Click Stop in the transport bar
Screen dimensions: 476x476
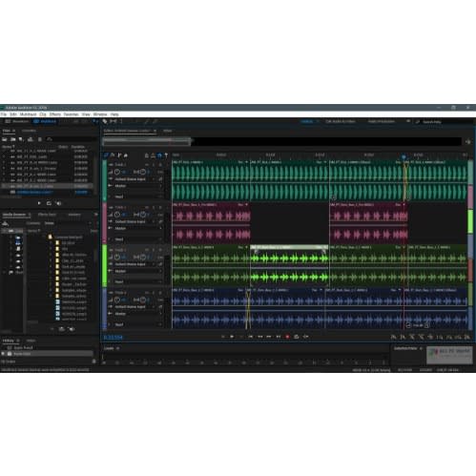(x=222, y=337)
